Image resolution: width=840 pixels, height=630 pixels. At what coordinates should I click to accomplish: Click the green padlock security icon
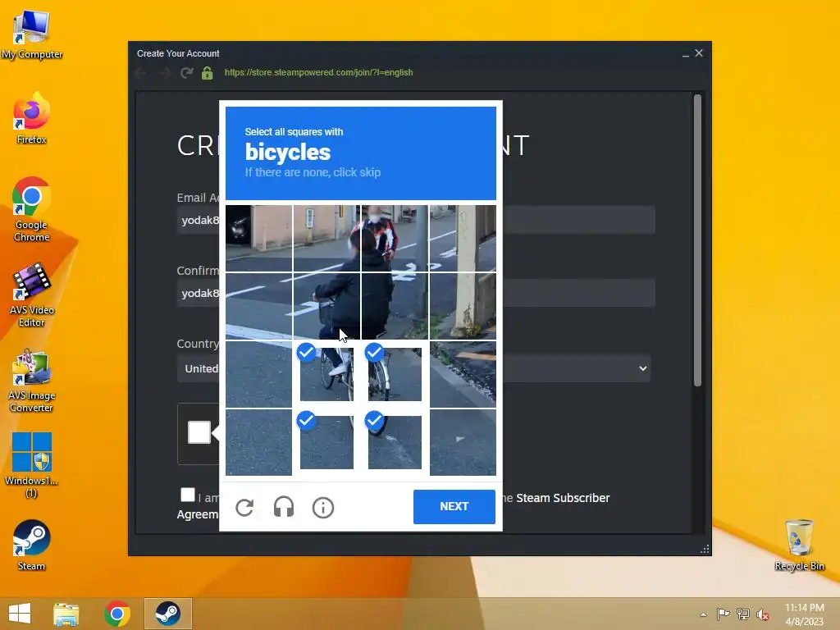click(208, 73)
